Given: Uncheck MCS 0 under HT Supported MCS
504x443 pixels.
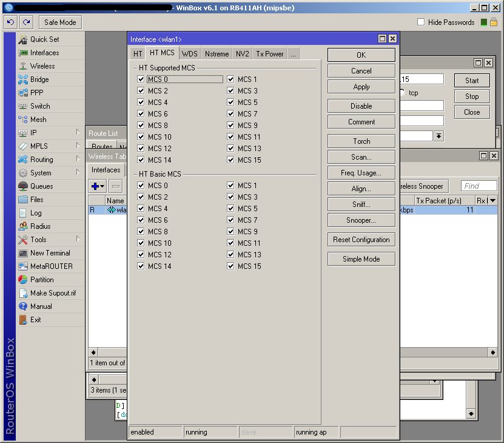Looking at the screenshot, I should [141, 79].
